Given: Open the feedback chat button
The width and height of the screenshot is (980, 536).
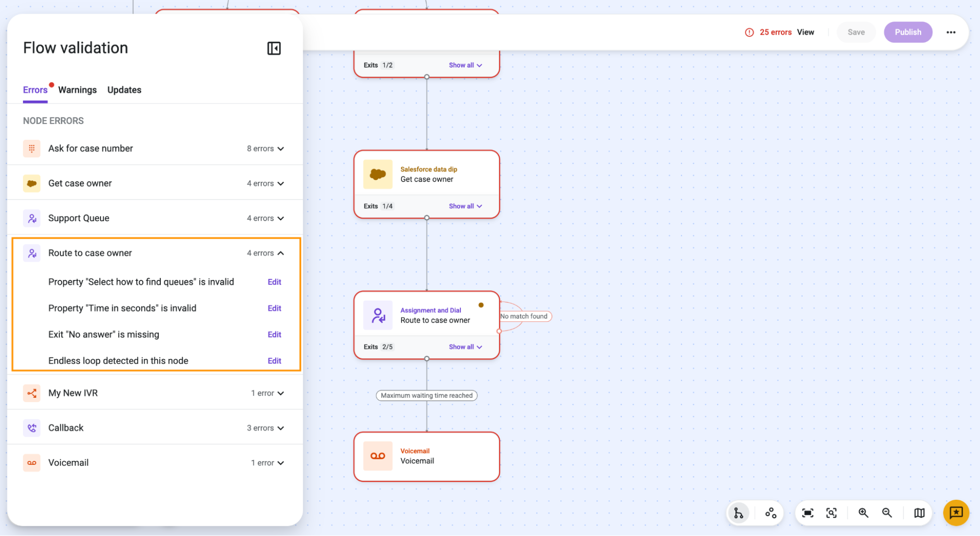Looking at the screenshot, I should coord(956,513).
